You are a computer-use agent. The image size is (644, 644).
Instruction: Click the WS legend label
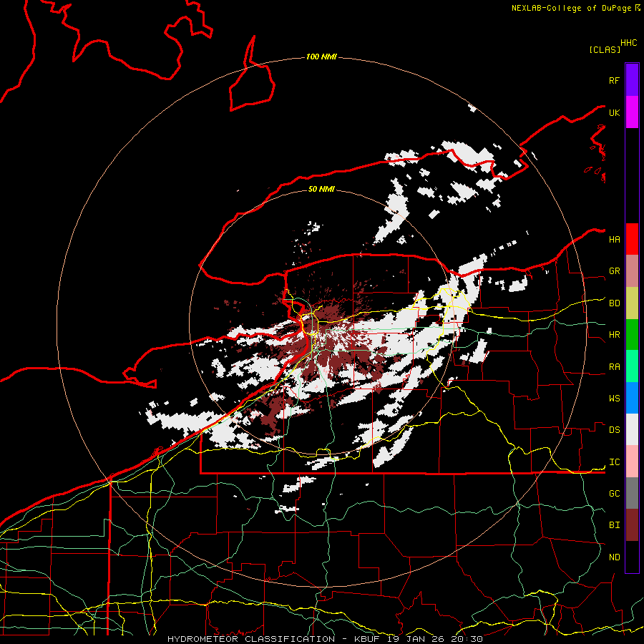(x=614, y=399)
